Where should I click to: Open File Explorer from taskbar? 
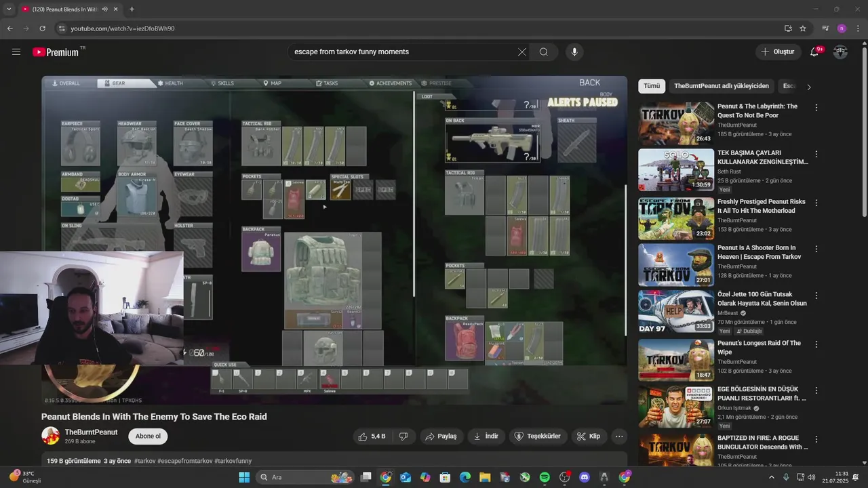click(x=485, y=477)
